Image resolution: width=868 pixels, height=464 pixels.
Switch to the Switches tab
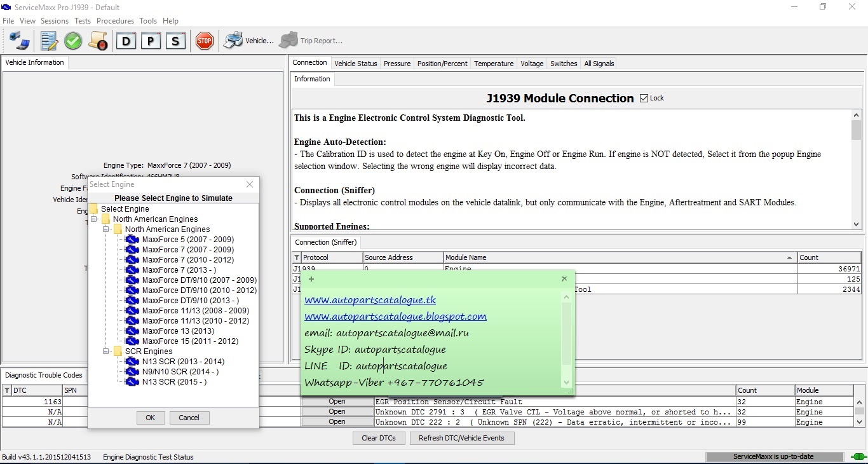pos(564,64)
